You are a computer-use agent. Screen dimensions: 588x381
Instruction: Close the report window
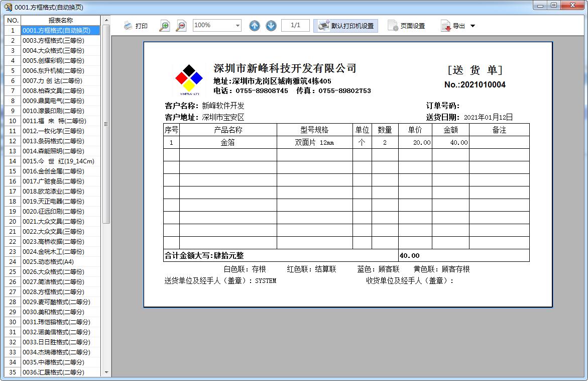pos(572,5)
